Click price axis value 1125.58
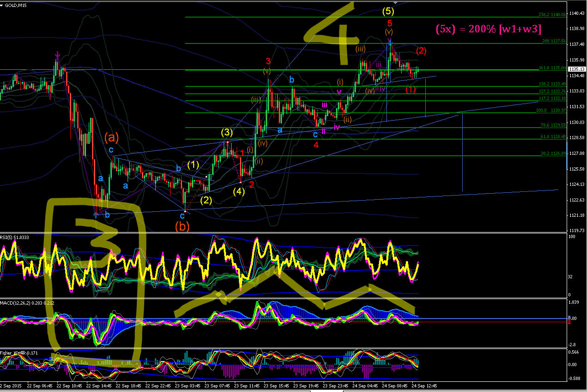Screen dimensions: 587x392 [577, 169]
